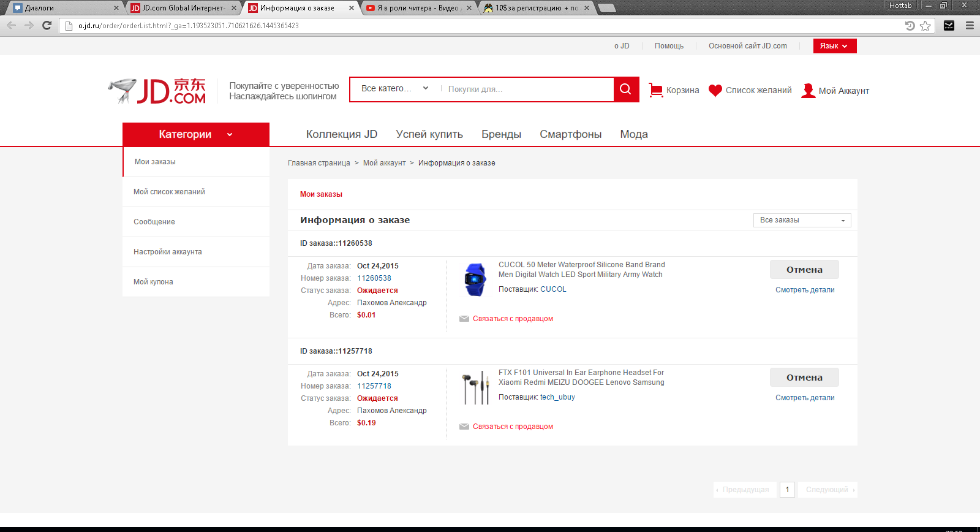Open Помощь help link
980x532 pixels.
pos(669,46)
